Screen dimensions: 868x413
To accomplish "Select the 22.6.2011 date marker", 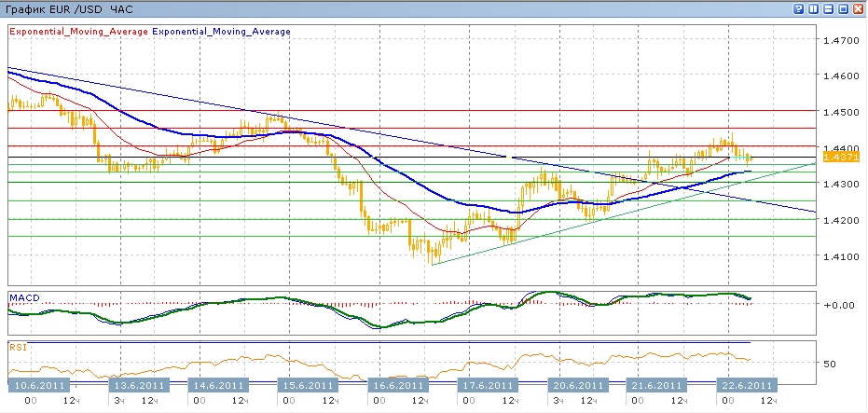I will pyautogui.click(x=746, y=385).
